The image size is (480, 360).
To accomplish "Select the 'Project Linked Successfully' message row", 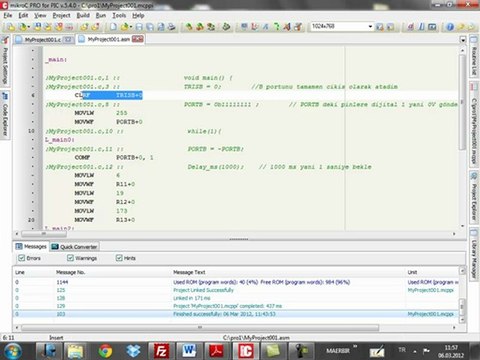I will click(x=236, y=290).
